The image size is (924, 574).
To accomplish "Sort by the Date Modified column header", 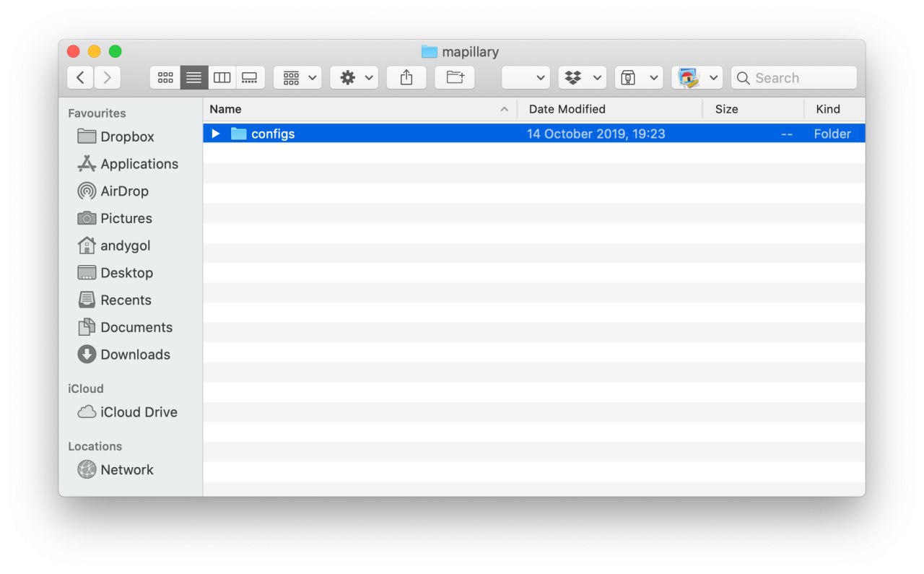I will [610, 109].
